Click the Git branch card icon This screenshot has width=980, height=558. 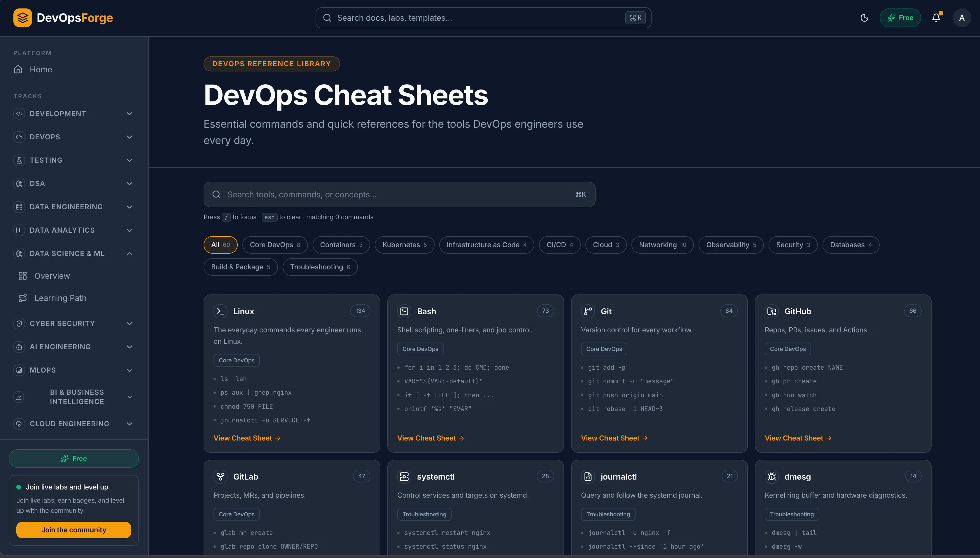(588, 311)
